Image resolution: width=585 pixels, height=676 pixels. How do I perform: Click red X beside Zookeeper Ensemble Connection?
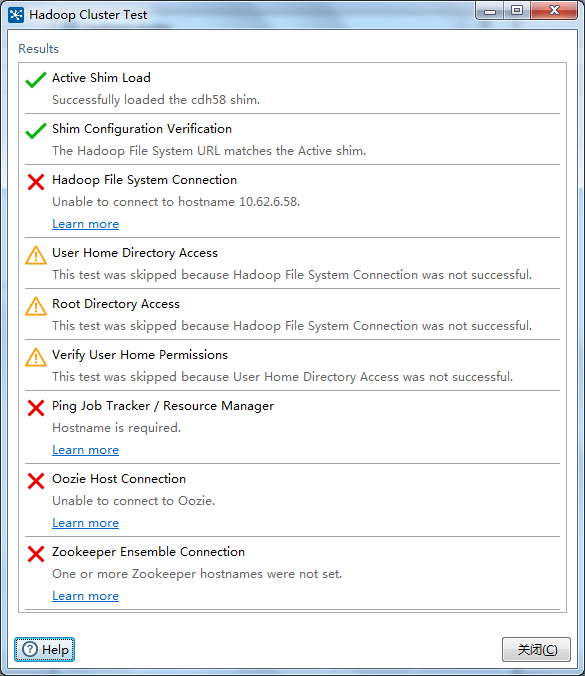[x=36, y=554]
